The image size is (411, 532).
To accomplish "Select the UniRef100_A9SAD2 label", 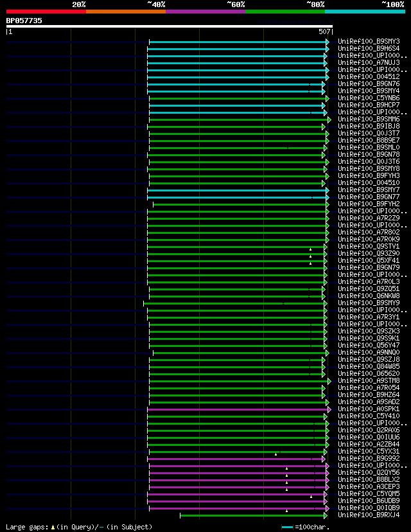I will (x=369, y=402).
